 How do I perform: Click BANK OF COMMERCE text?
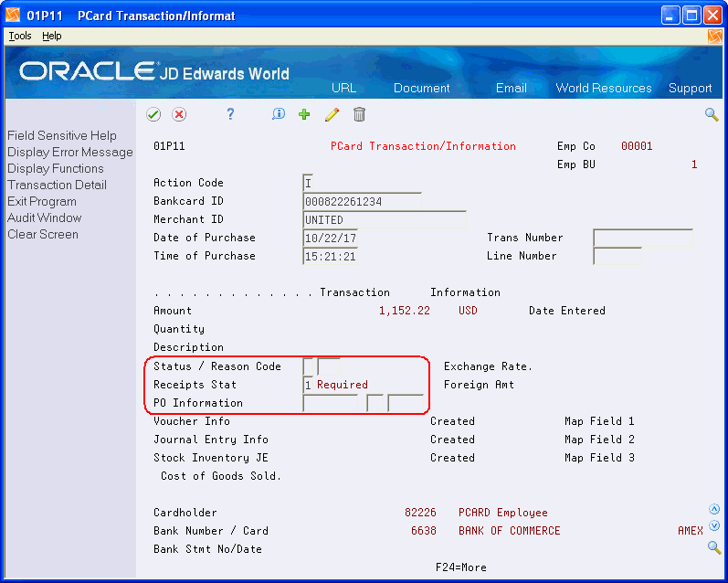click(510, 531)
